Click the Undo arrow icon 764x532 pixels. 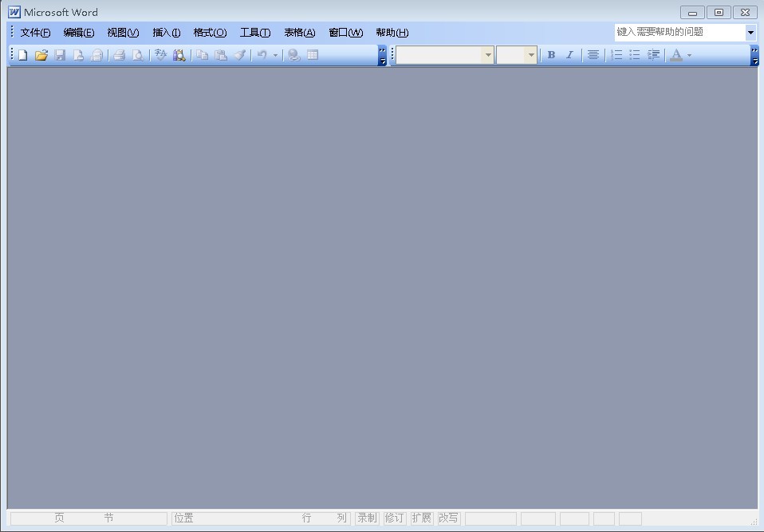click(262, 55)
